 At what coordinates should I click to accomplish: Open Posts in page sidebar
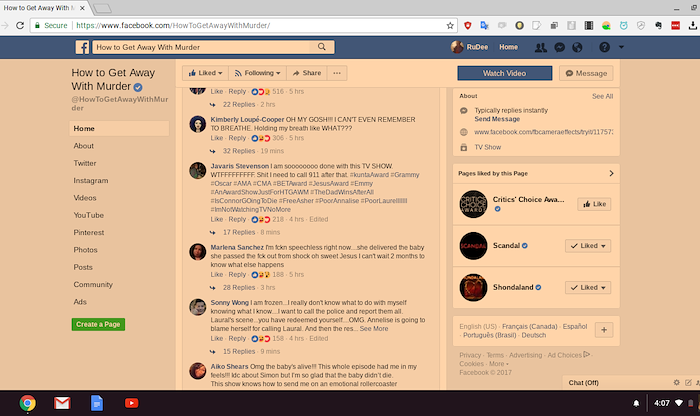pyautogui.click(x=83, y=267)
